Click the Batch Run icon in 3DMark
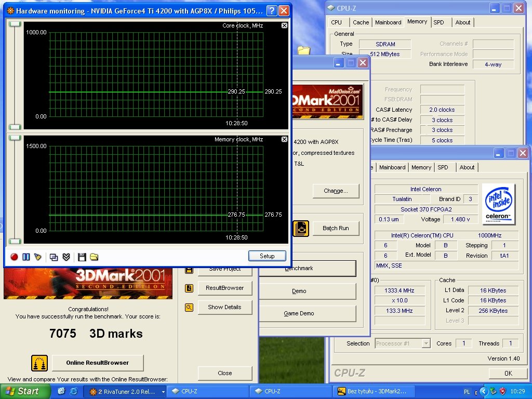Viewport: 532px width, 399px height. (x=301, y=229)
